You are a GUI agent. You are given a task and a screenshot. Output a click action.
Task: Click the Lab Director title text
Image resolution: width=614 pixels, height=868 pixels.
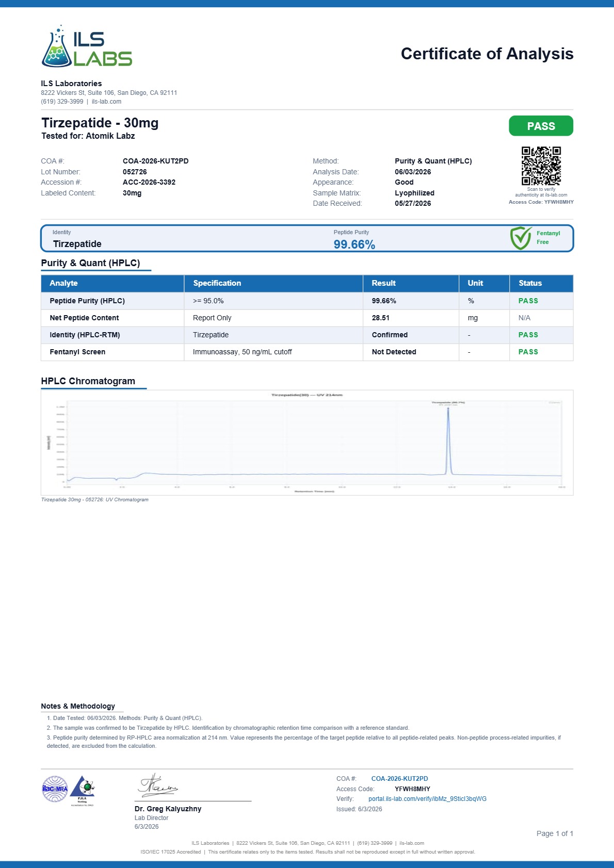[x=151, y=818]
